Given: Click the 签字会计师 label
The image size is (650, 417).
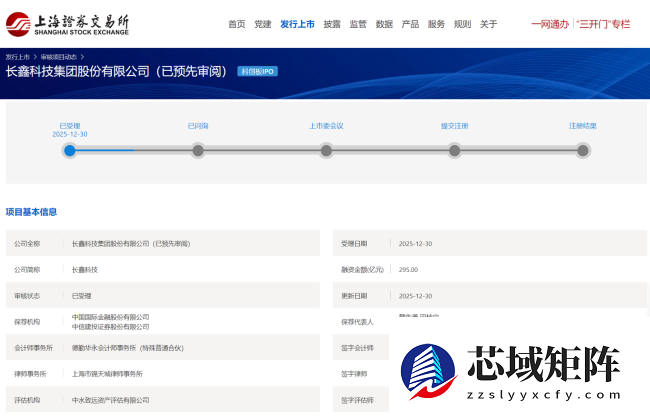Looking at the screenshot, I should pyautogui.click(x=357, y=348).
